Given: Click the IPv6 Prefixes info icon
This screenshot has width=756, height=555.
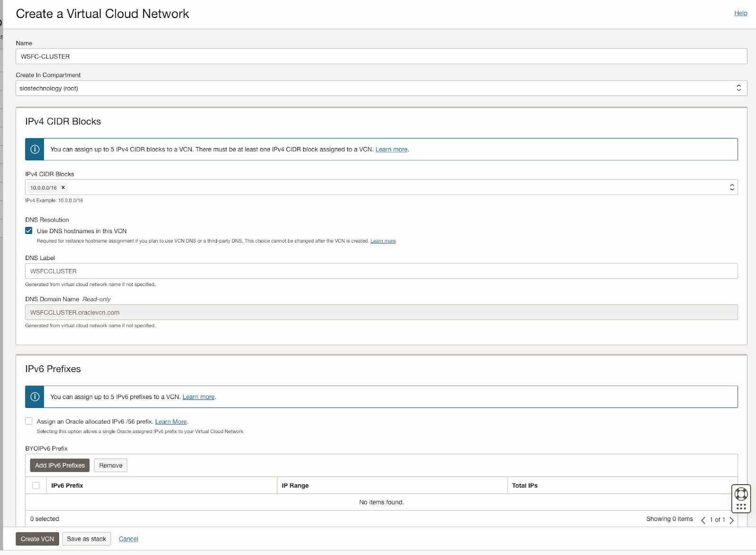Looking at the screenshot, I should point(34,397).
